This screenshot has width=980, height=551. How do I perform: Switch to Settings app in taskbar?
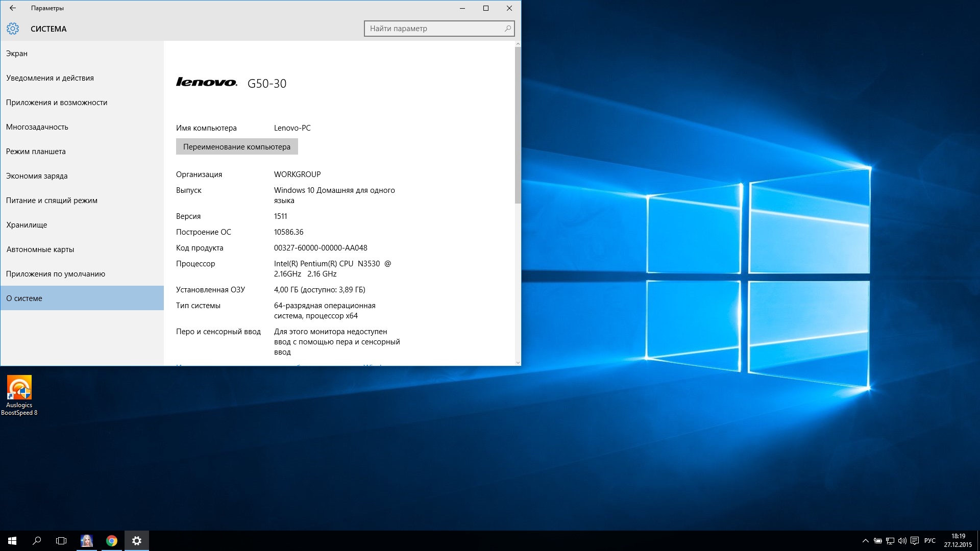(137, 541)
